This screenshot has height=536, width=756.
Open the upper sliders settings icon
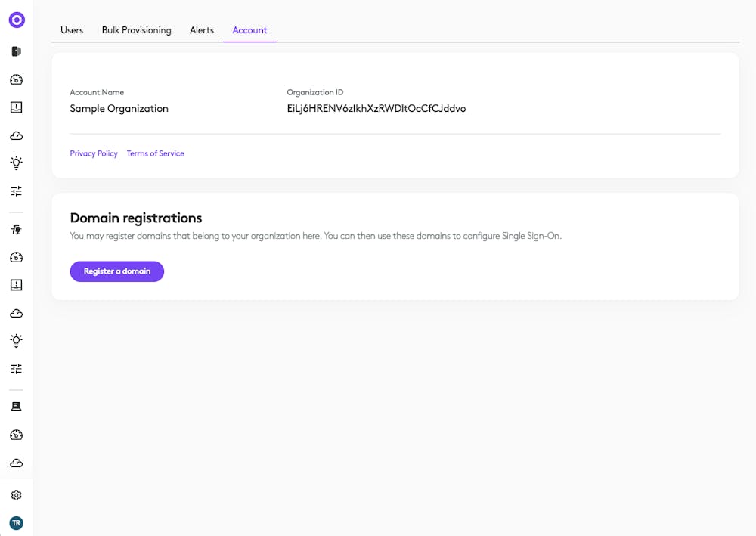pos(16,191)
